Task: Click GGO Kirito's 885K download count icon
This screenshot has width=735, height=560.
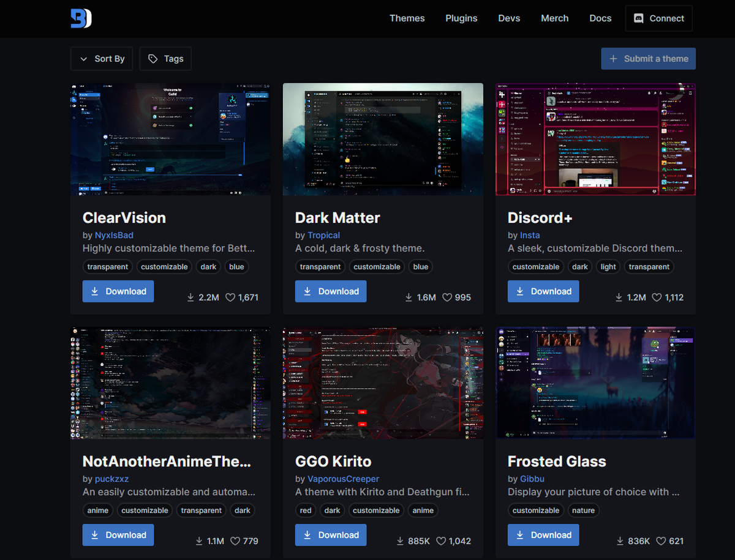Action: point(400,541)
